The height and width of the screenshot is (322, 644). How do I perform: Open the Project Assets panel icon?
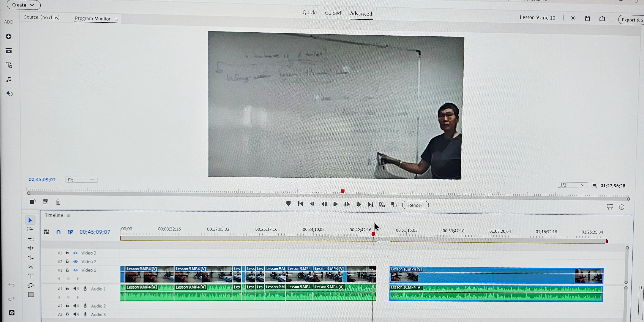coord(9,51)
